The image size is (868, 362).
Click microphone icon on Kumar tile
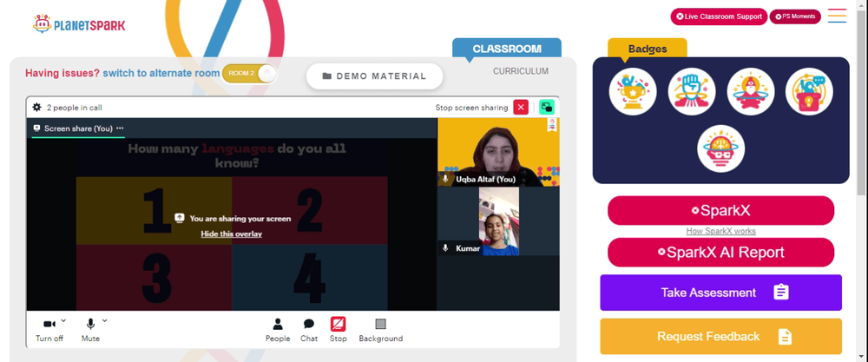click(x=445, y=248)
